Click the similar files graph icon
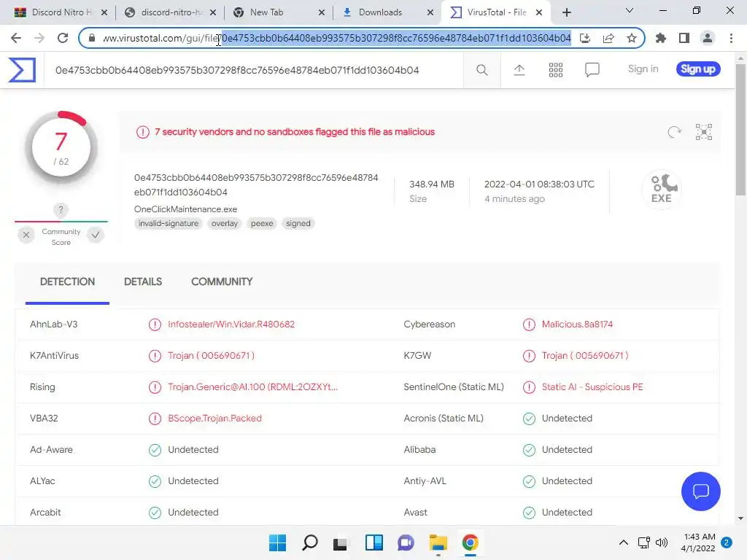 pyautogui.click(x=704, y=132)
